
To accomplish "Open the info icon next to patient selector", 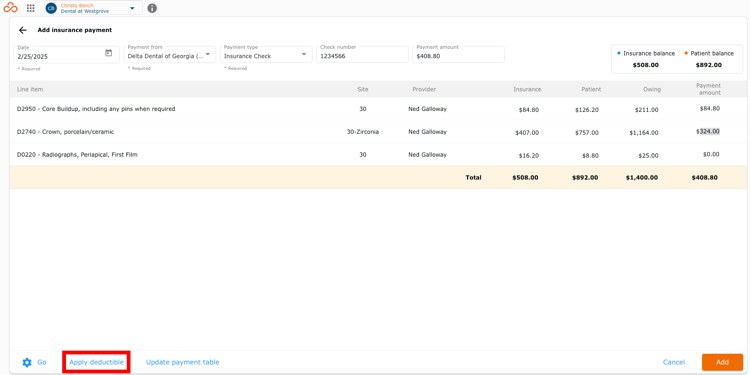I will click(x=152, y=8).
